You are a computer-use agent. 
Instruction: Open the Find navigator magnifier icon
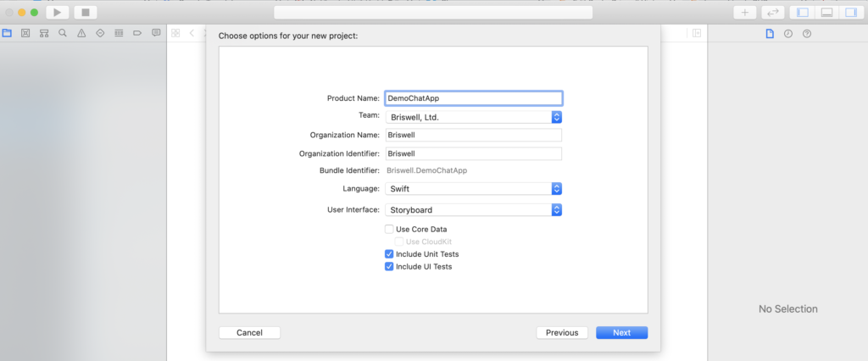click(x=63, y=33)
